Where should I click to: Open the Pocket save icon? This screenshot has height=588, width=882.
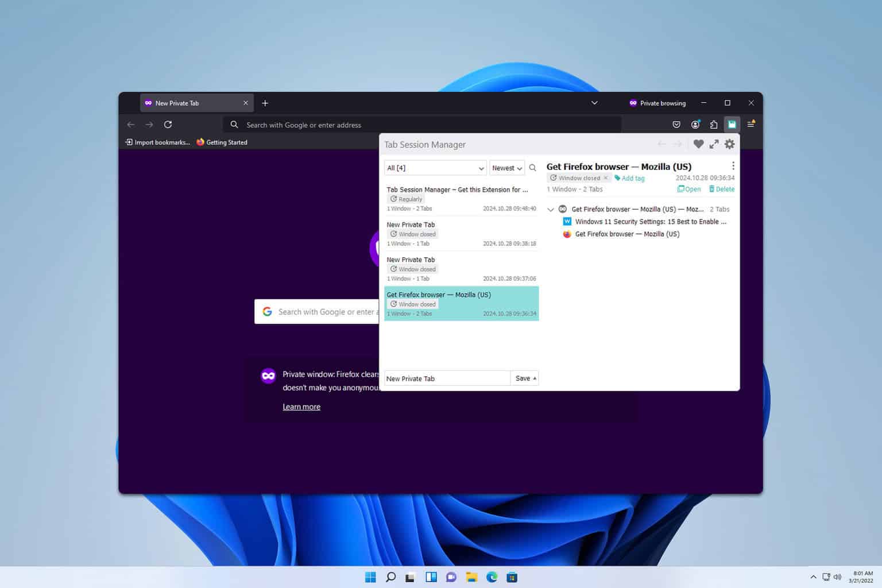click(x=676, y=124)
